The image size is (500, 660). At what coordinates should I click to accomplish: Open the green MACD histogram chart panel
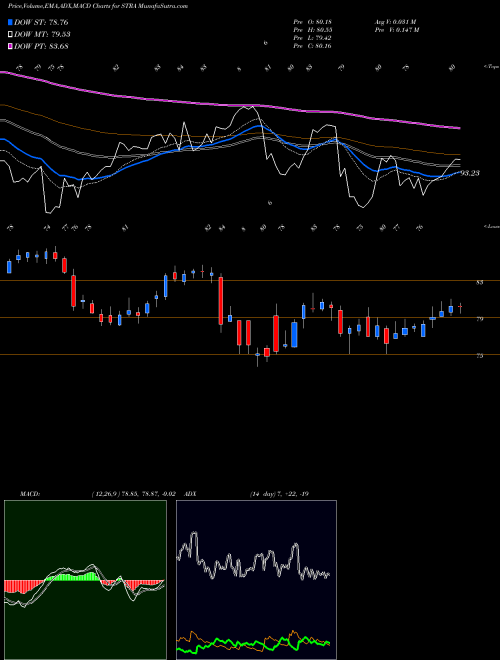click(85, 580)
